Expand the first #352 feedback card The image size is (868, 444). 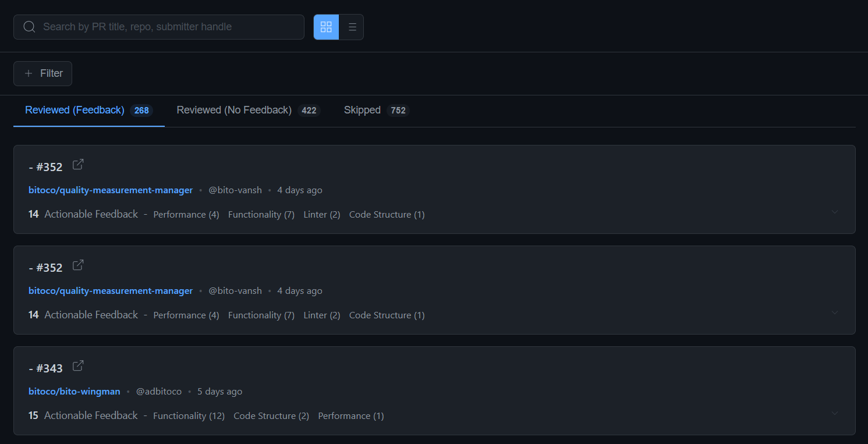(x=834, y=212)
